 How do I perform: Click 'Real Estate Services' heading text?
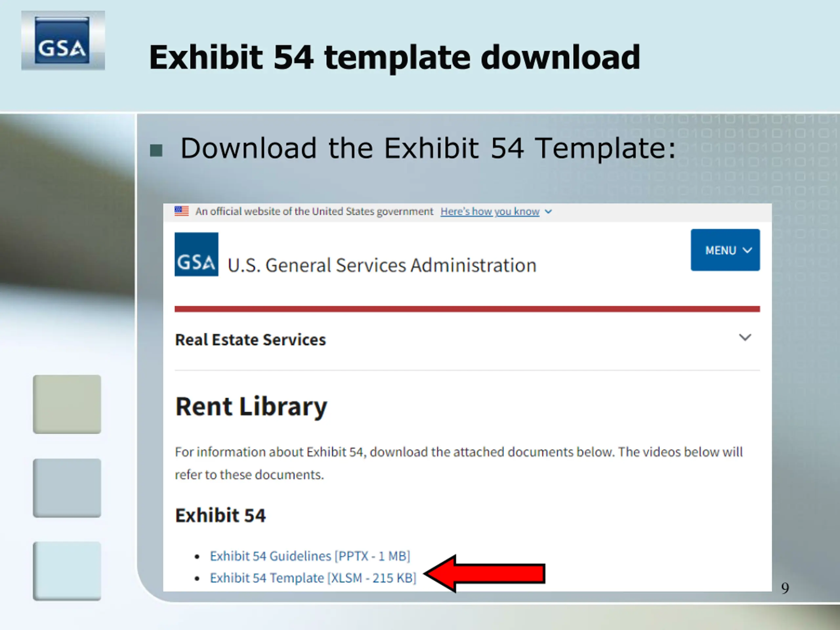tap(250, 340)
